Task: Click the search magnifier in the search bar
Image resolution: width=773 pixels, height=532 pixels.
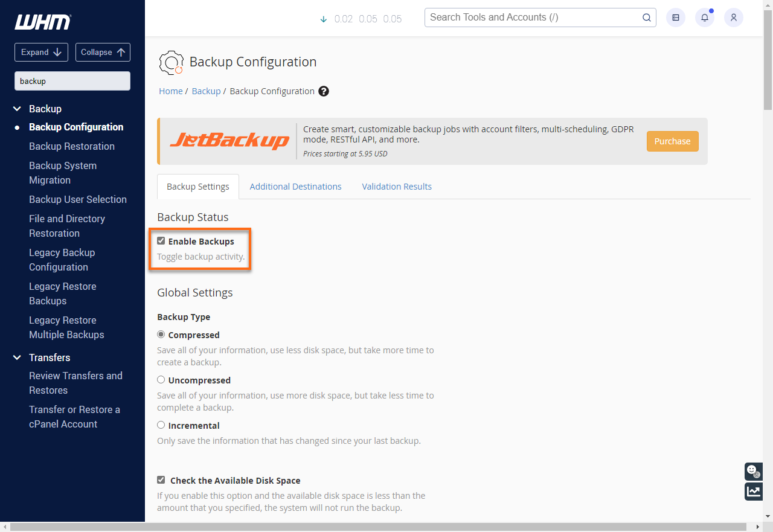Action: click(646, 18)
